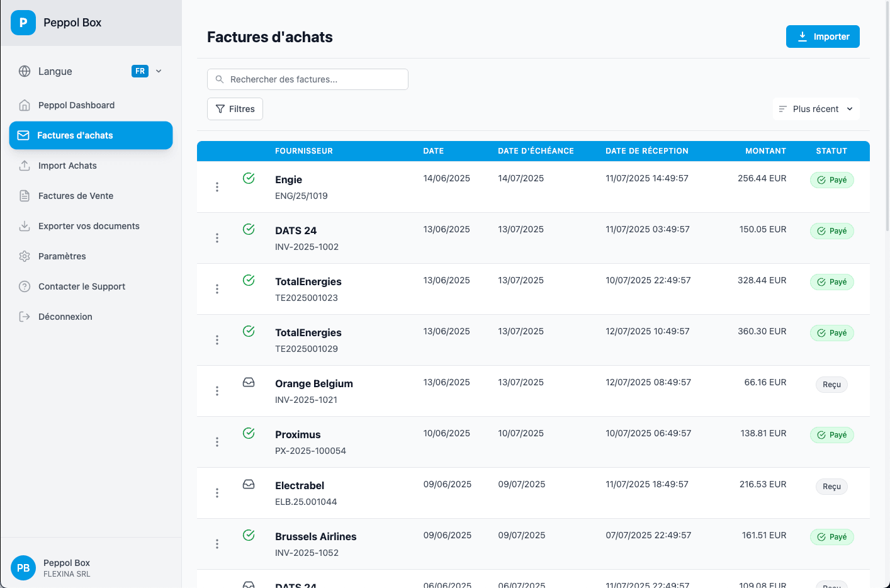Open three-dot menu for Orange Belgium invoice
This screenshot has width=890, height=588.
click(217, 391)
